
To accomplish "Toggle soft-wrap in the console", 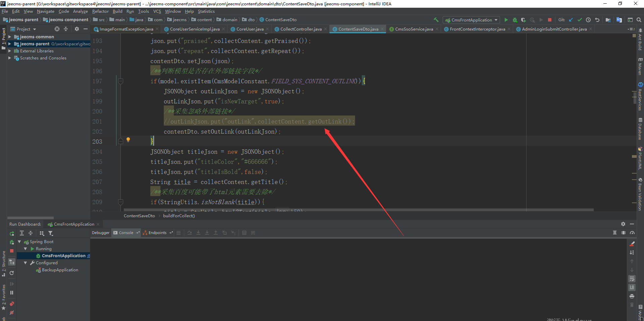I will click(x=632, y=279).
